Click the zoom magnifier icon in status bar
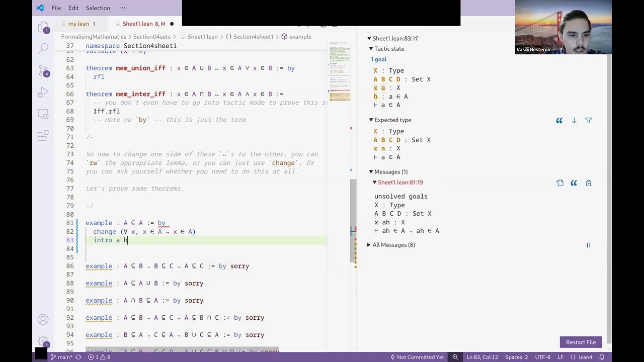Viewport: 644px width, 362px height. [455, 357]
